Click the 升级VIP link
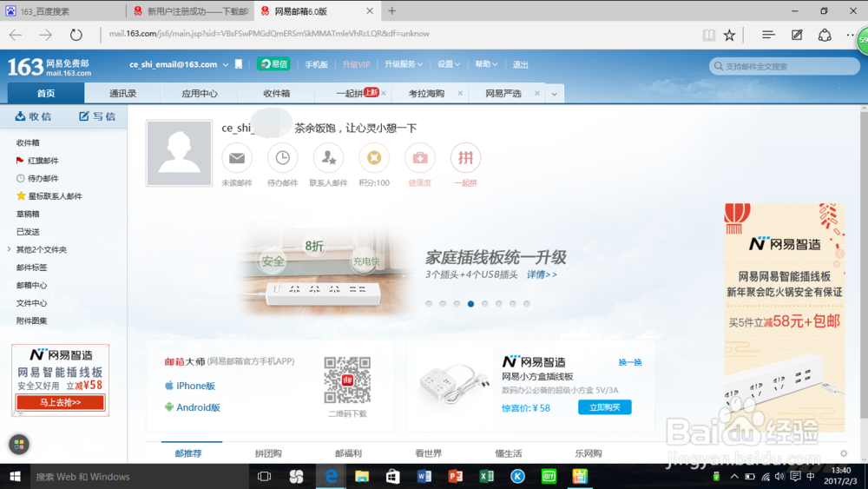 pos(356,65)
